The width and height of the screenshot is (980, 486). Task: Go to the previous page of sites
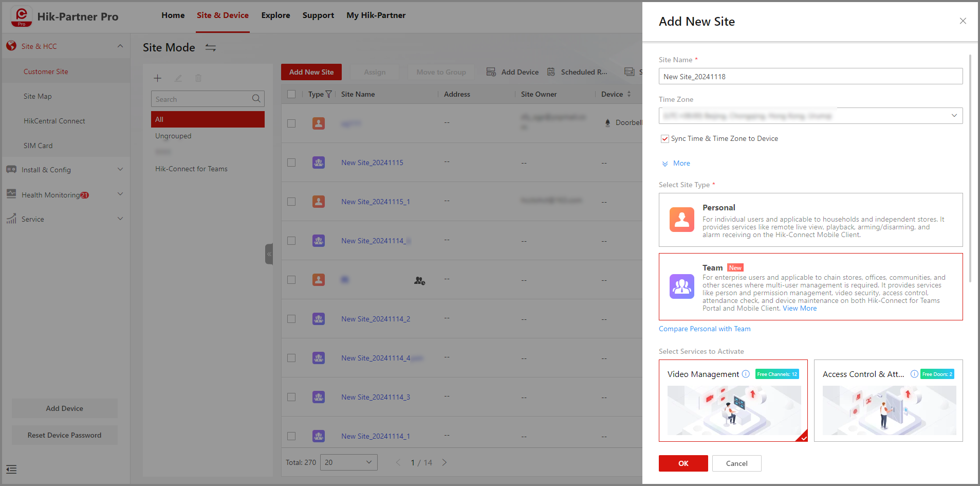398,462
